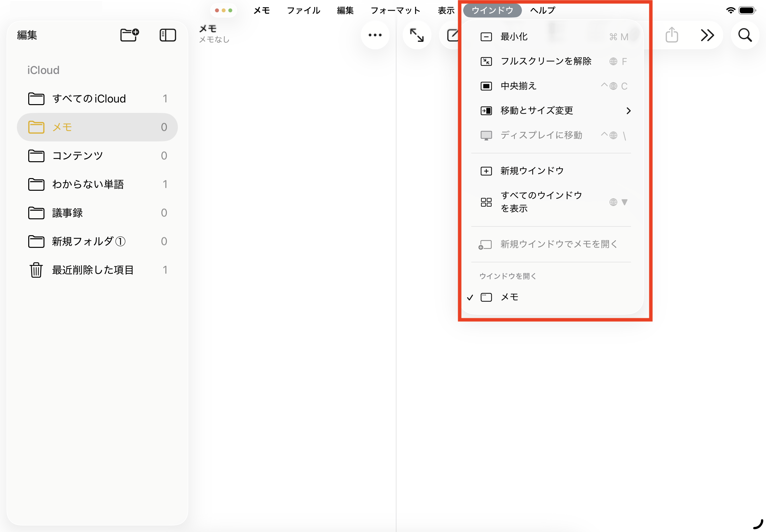766x532 pixels.
Task: Open the ヘルプ menu
Action: [x=542, y=10]
